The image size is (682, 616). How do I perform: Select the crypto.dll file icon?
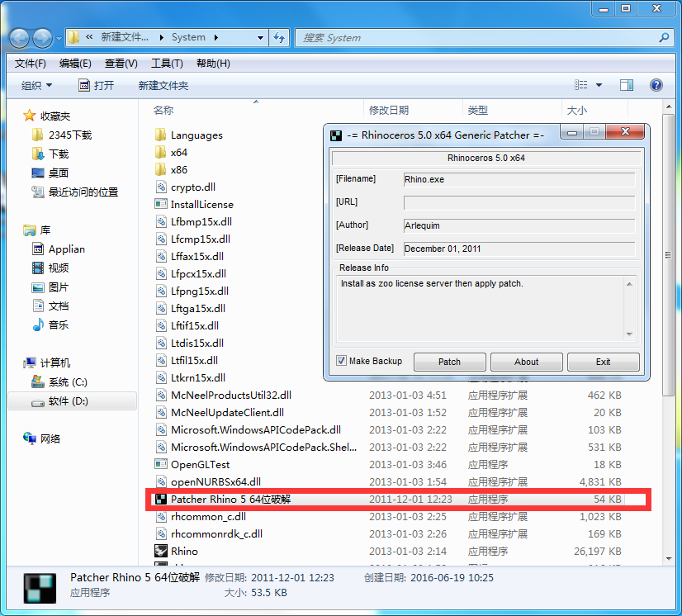[161, 187]
